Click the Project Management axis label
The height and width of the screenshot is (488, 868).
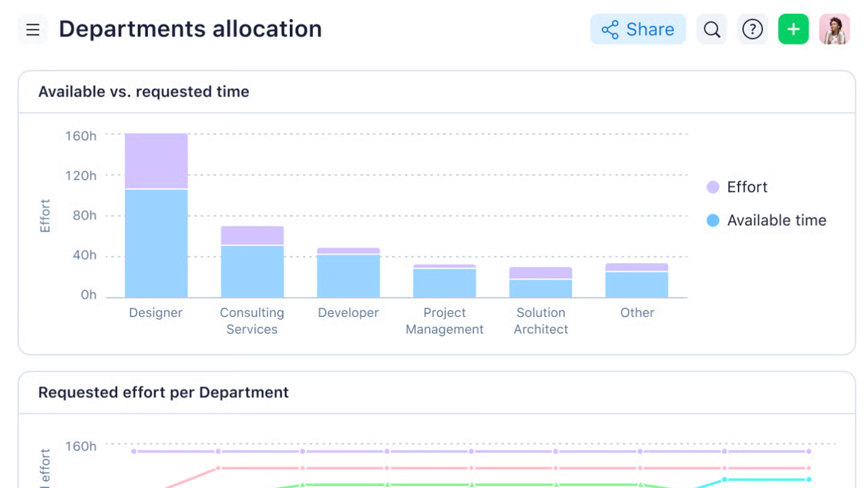pos(444,321)
